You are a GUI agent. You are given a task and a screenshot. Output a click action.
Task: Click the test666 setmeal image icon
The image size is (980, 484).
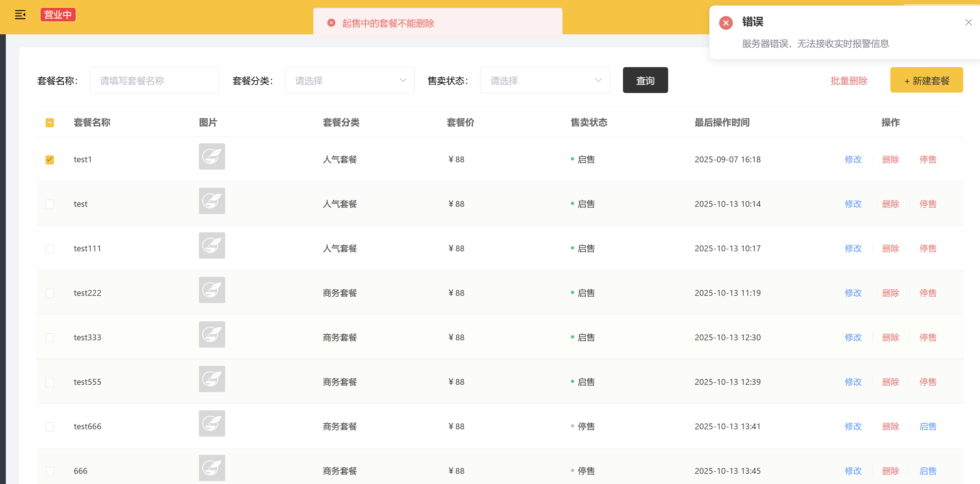pyautogui.click(x=212, y=423)
